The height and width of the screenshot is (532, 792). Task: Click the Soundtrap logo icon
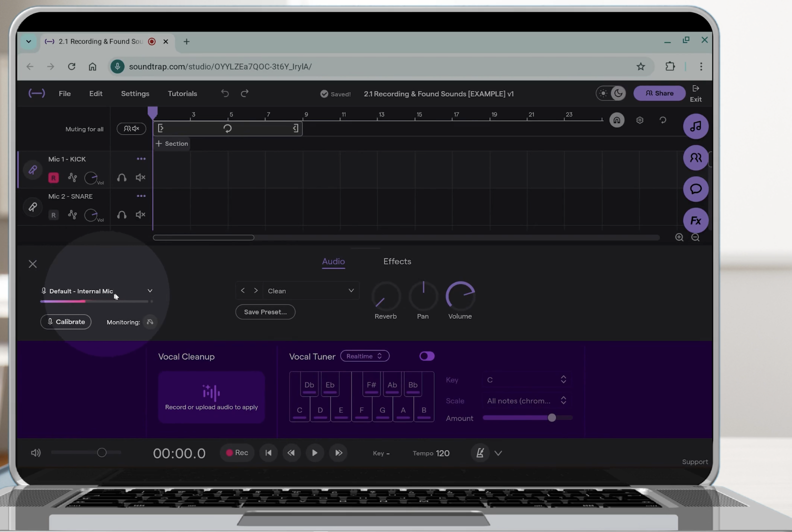click(36, 93)
